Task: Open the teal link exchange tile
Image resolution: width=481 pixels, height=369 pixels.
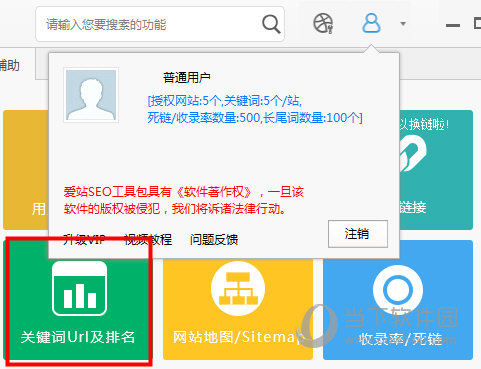Action: point(436,170)
